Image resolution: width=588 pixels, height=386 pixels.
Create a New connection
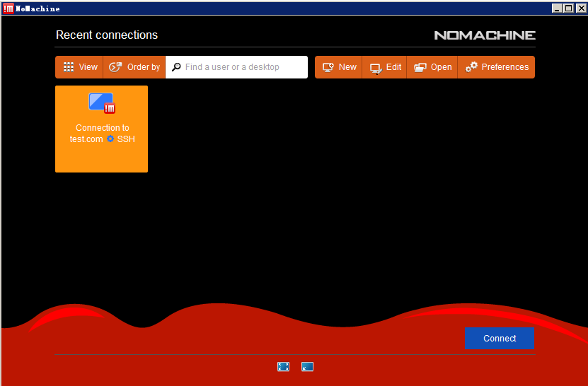339,67
